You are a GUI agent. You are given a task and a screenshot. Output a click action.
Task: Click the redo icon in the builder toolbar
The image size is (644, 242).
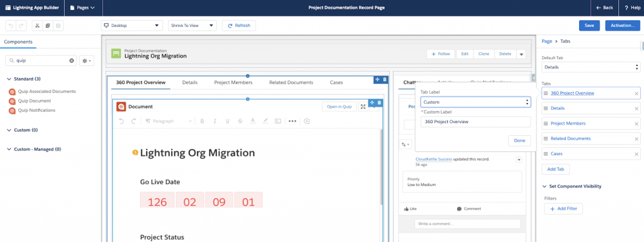coord(22,25)
